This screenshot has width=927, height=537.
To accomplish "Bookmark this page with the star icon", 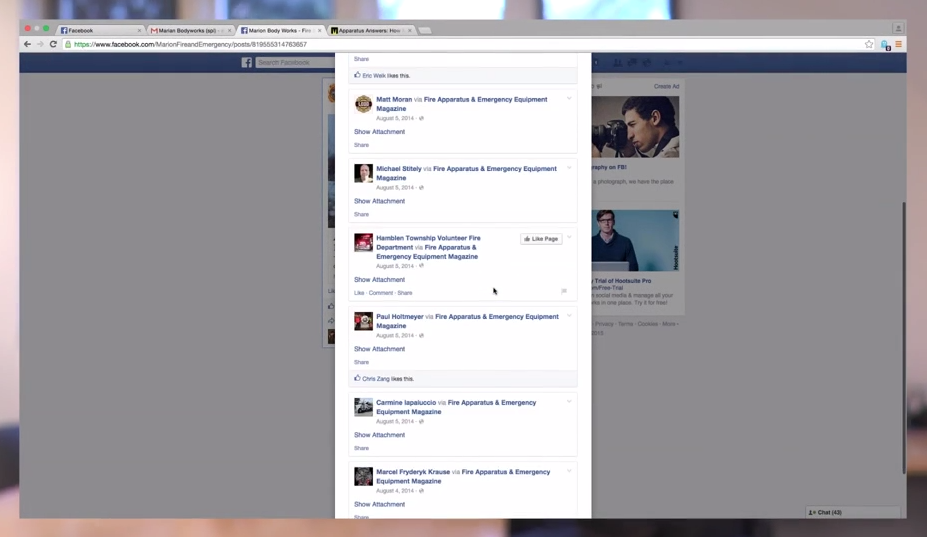I will (x=868, y=44).
